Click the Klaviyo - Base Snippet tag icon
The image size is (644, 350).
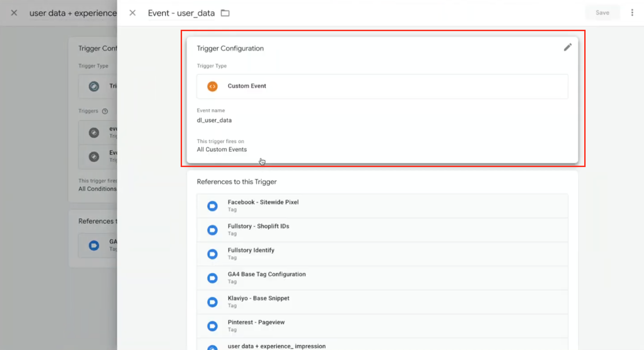[212, 302]
